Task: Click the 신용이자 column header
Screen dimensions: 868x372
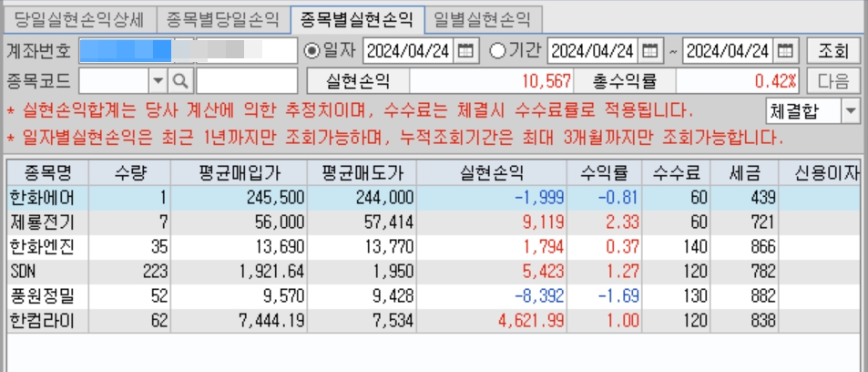Action: [820, 173]
